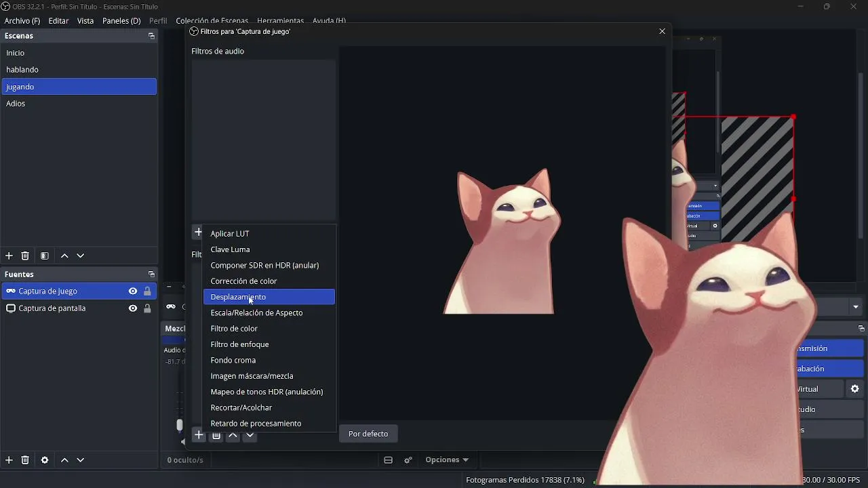Select Retardo de procesamiento filter
The image size is (868, 488).
[269, 424]
